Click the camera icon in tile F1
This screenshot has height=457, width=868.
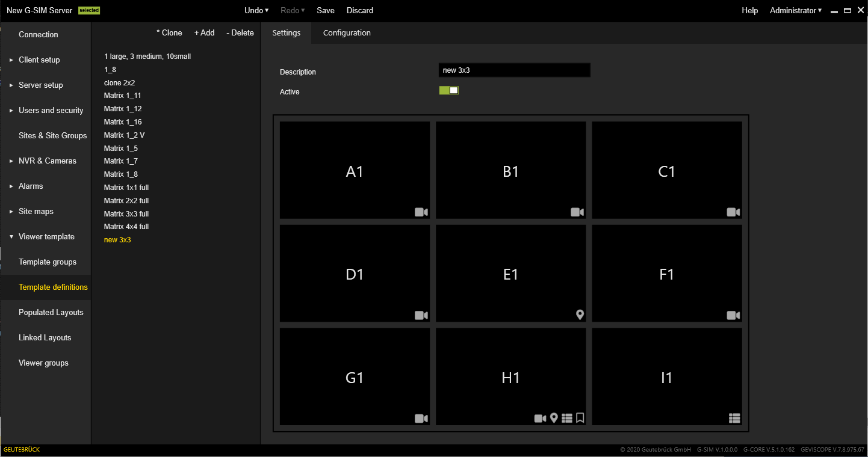click(x=733, y=315)
